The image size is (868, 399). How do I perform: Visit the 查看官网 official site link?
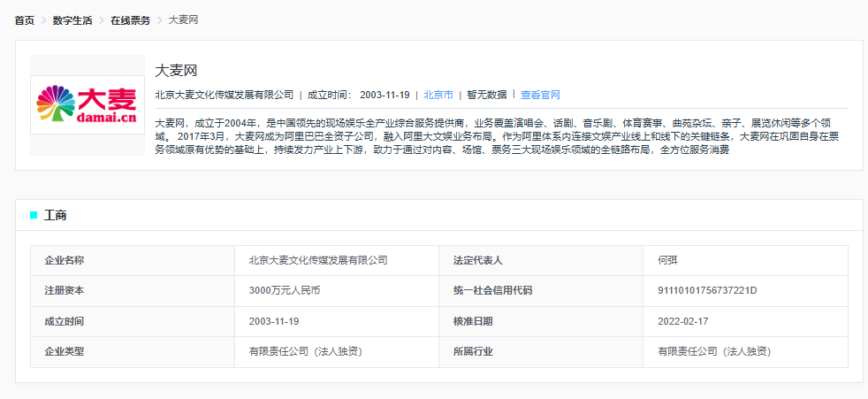(x=541, y=95)
